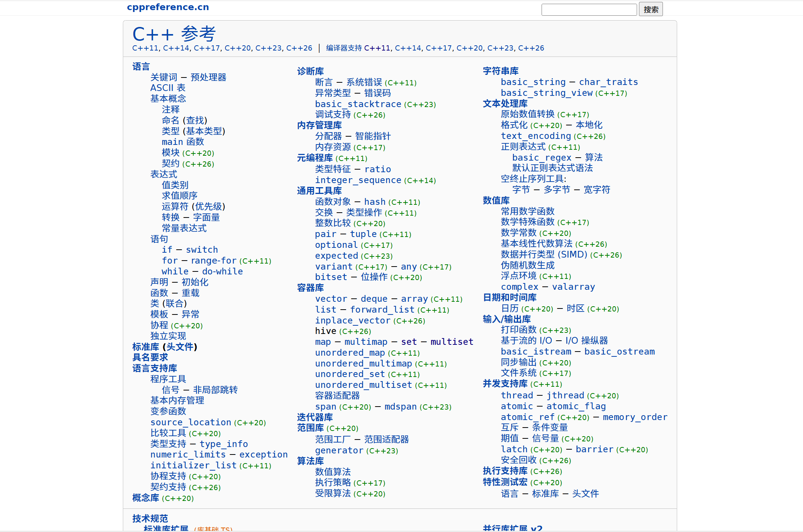Open the range-for statement link

pos(213,261)
